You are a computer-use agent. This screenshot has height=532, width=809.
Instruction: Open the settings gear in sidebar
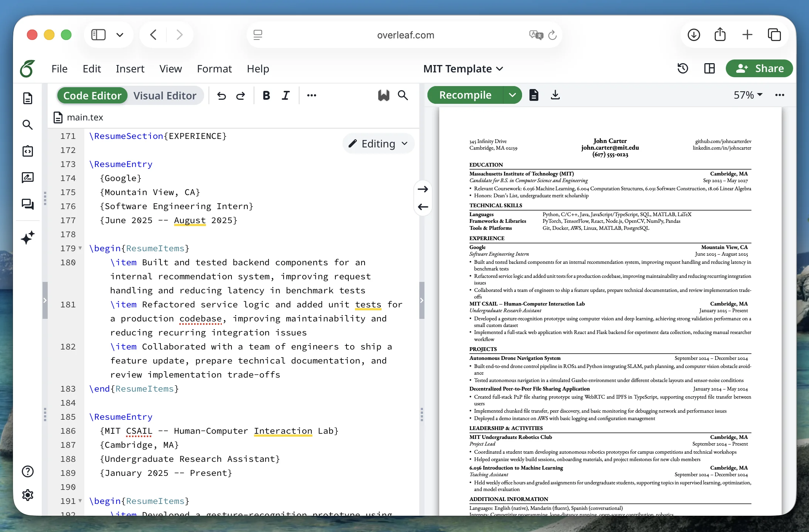coord(28,495)
